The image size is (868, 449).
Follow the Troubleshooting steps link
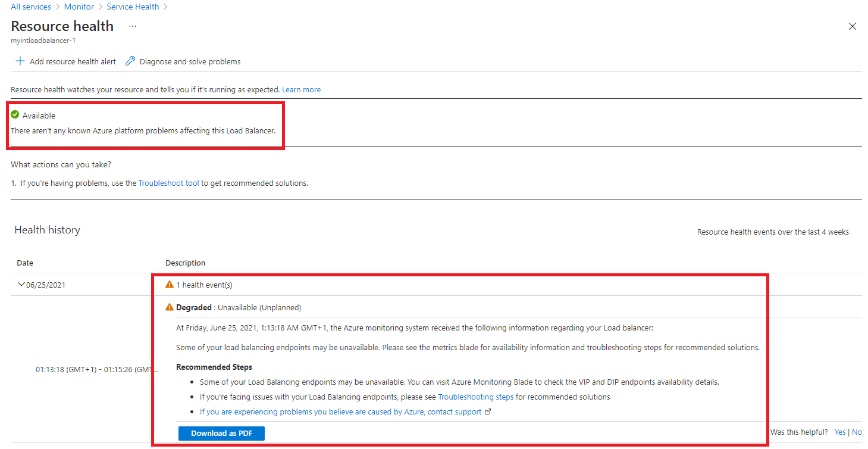click(475, 397)
